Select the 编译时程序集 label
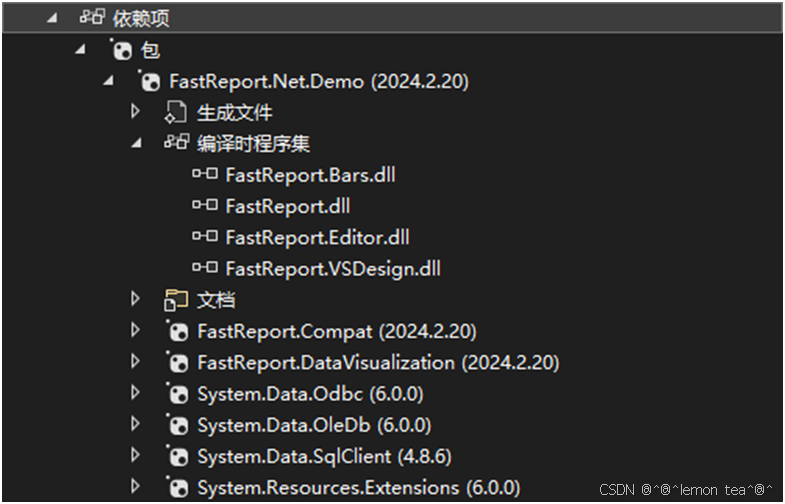The height and width of the screenshot is (504, 785). click(x=254, y=144)
